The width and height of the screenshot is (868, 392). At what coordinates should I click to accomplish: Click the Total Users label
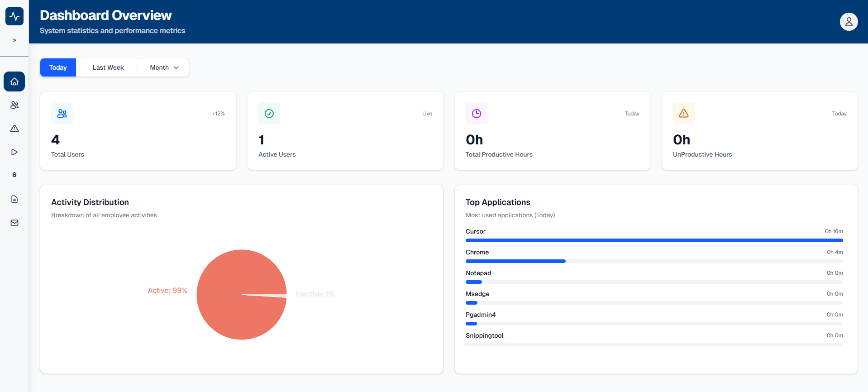point(67,154)
